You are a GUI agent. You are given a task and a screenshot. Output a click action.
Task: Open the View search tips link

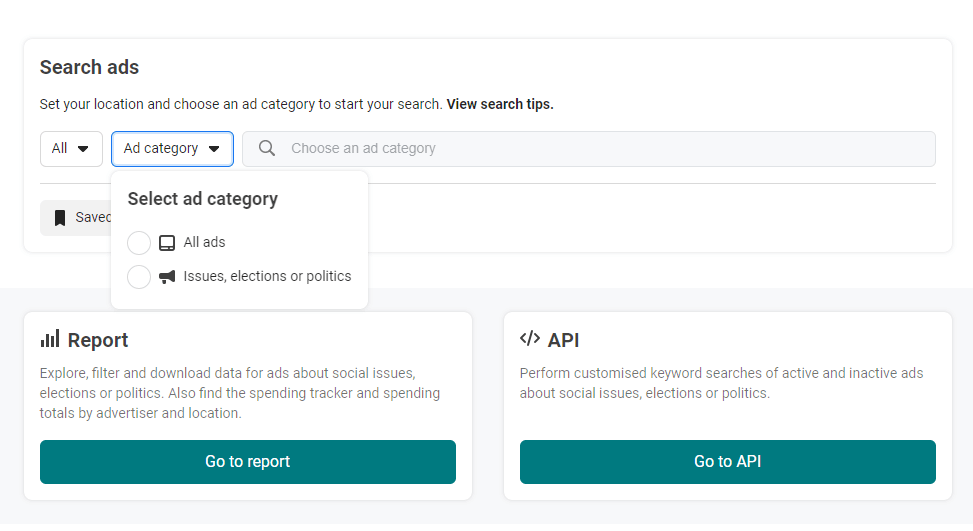(499, 104)
